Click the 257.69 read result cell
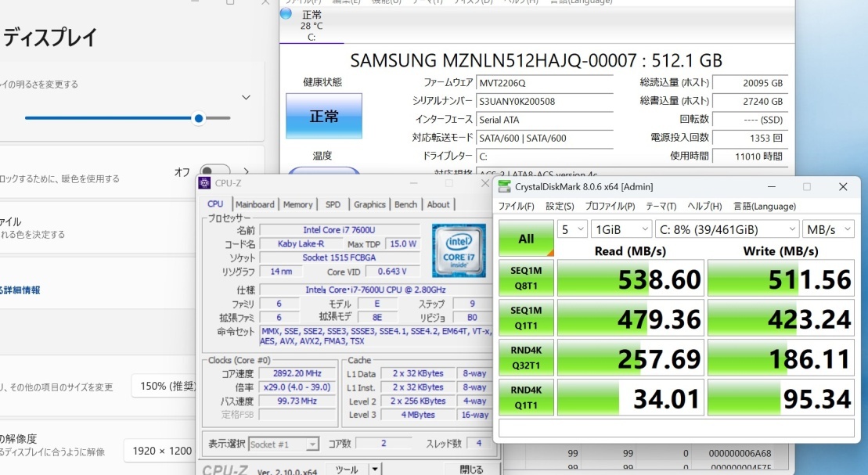This screenshot has width=868, height=475. 631,358
